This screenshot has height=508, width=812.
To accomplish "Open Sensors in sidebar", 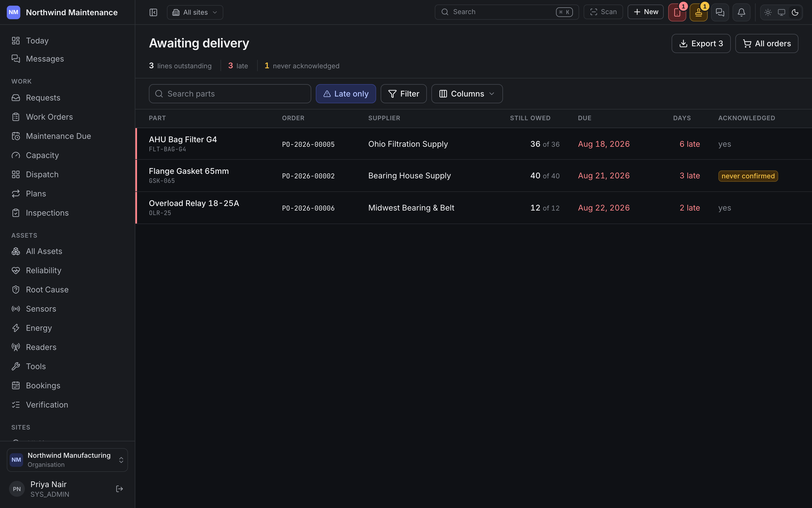I will [67, 309].
